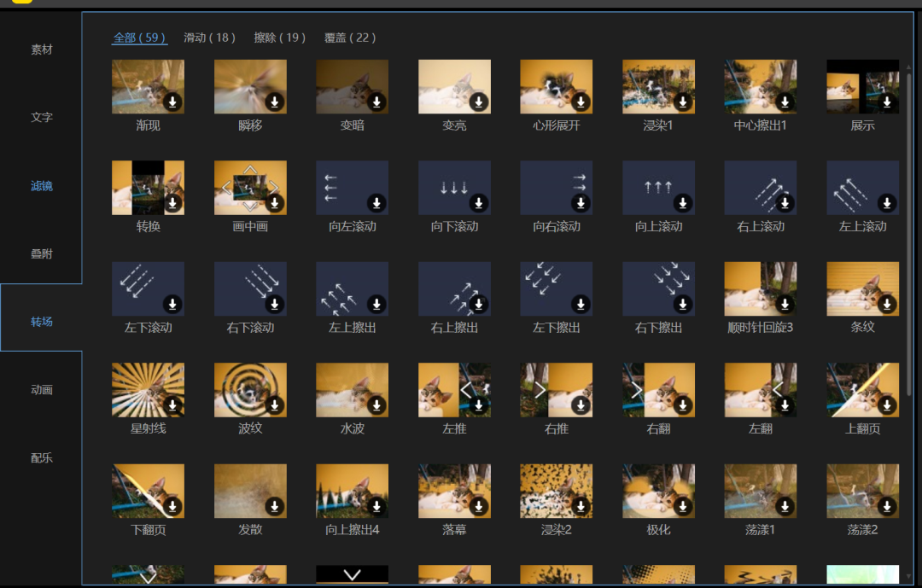Preview the 荡漾1 transition thumbnail
The image size is (922, 588).
point(761,491)
